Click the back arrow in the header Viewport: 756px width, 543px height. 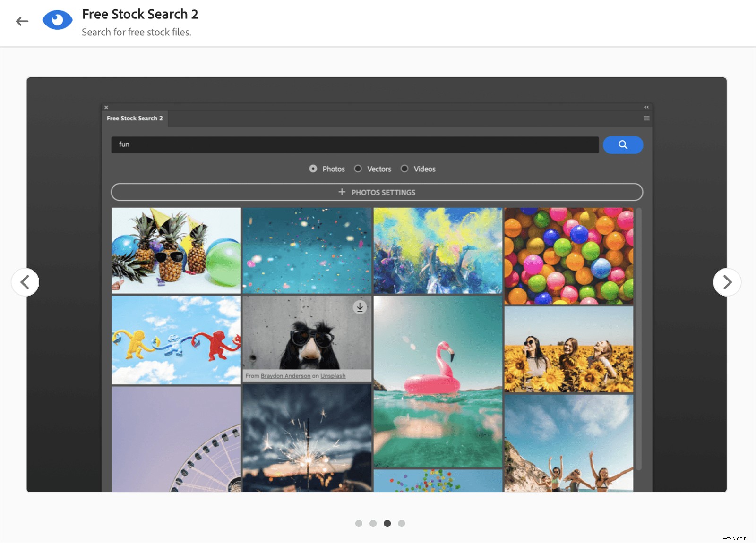point(22,21)
